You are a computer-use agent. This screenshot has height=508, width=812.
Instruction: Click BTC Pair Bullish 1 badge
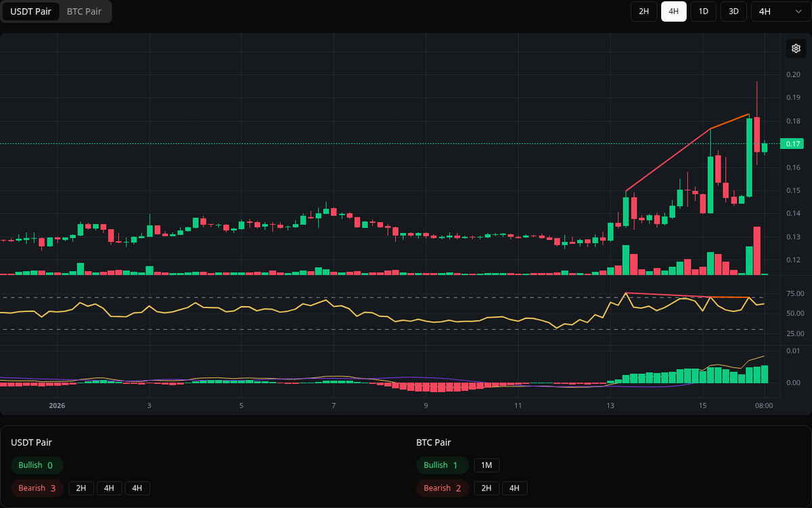coord(443,465)
